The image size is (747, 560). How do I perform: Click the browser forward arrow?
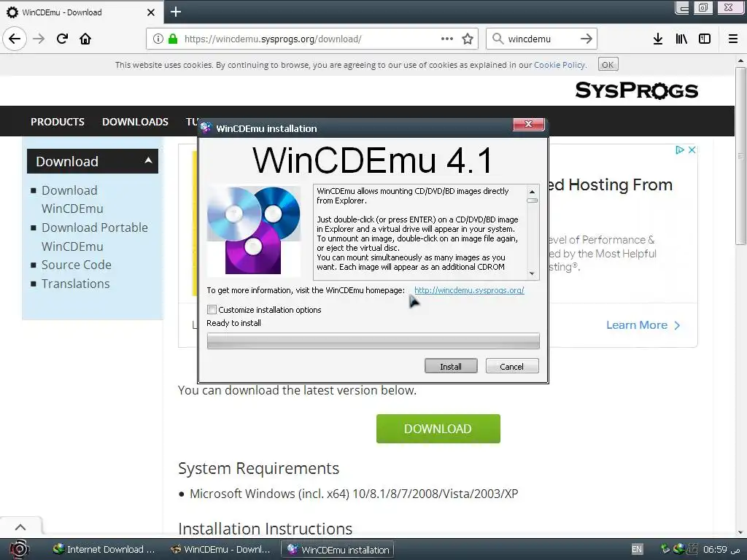click(39, 39)
